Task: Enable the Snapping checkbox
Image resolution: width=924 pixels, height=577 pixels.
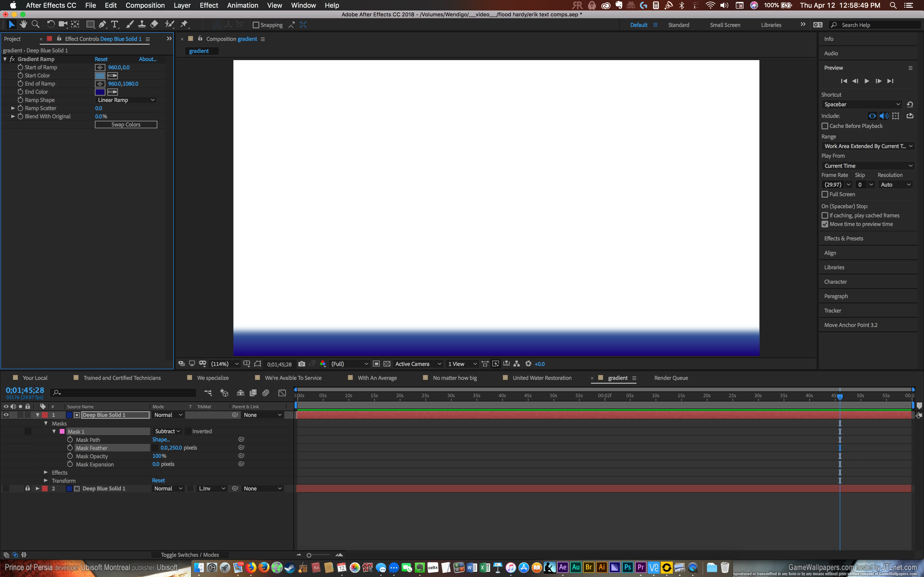Action: tap(256, 25)
